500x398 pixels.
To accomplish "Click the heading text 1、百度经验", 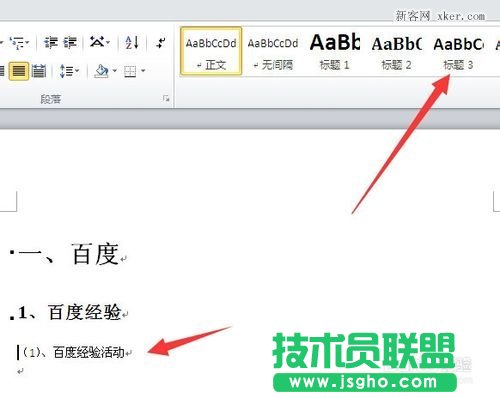I will (69, 312).
